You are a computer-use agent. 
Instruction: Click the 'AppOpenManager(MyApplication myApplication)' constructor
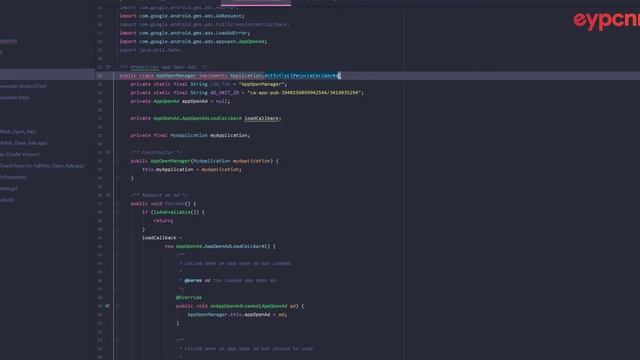[x=211, y=161]
